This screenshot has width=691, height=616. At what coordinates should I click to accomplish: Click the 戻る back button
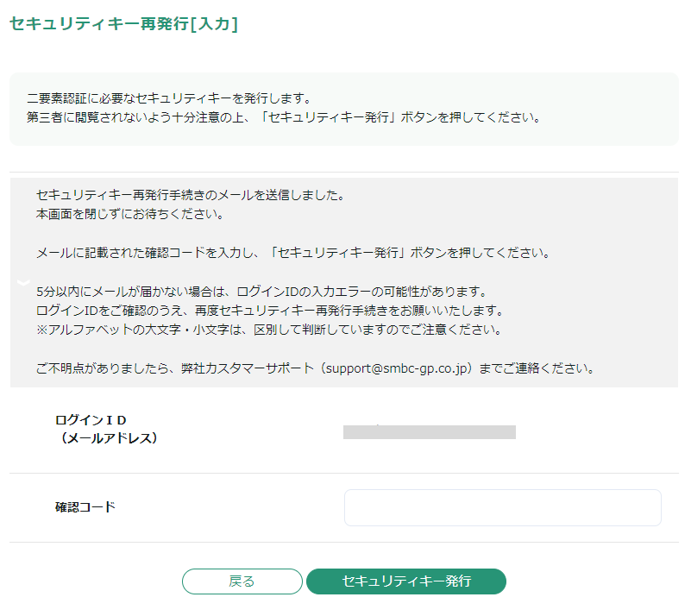click(242, 581)
